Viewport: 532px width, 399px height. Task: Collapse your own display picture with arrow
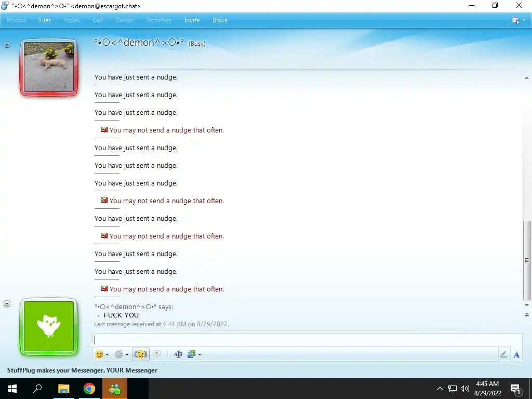click(7, 303)
